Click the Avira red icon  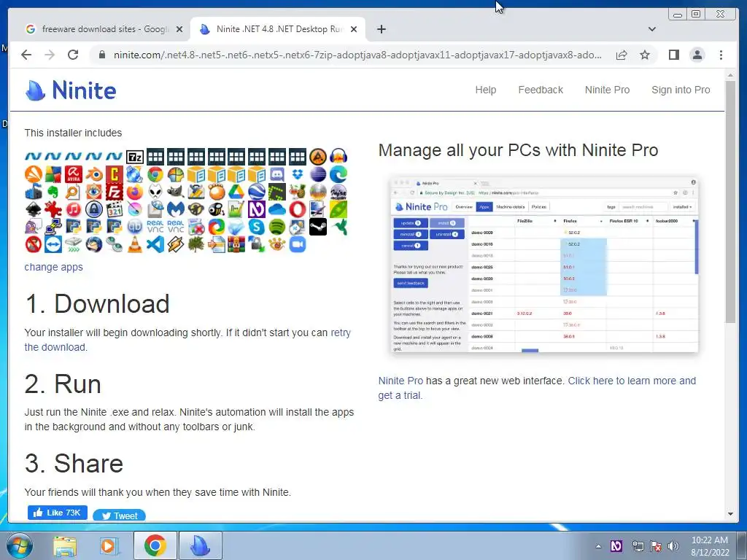coord(74,174)
